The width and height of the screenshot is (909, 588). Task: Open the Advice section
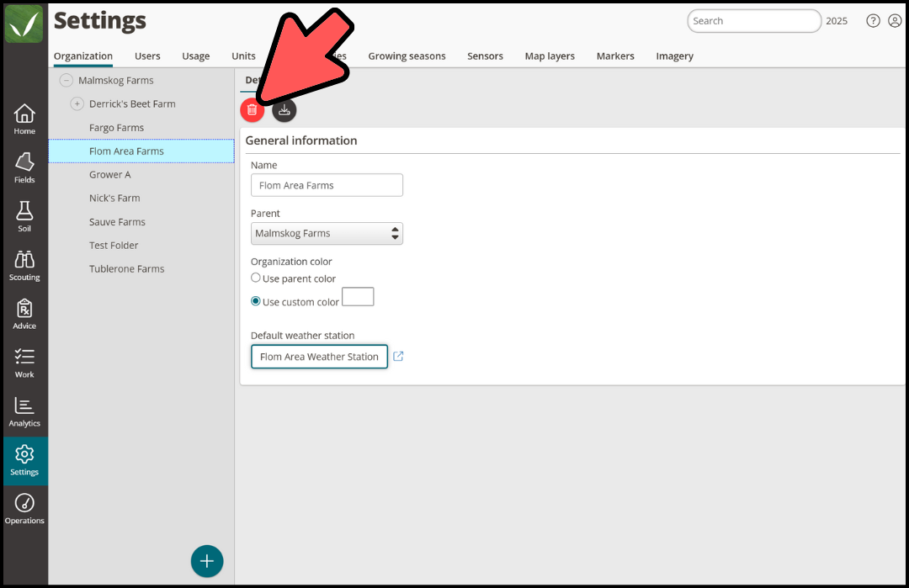click(24, 314)
